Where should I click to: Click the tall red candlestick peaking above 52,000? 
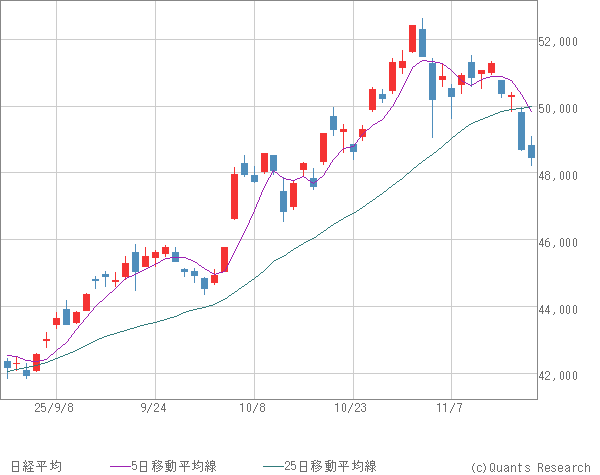(x=412, y=38)
